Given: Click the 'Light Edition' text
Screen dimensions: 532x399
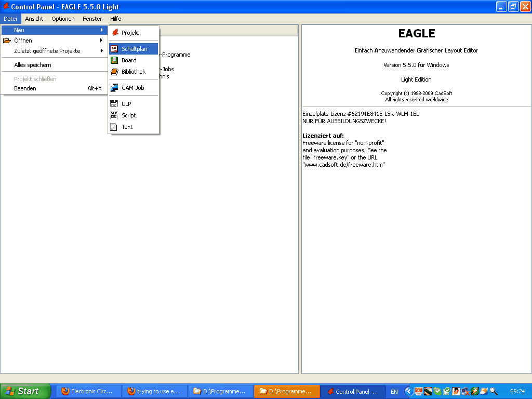Looking at the screenshot, I should tap(416, 79).
